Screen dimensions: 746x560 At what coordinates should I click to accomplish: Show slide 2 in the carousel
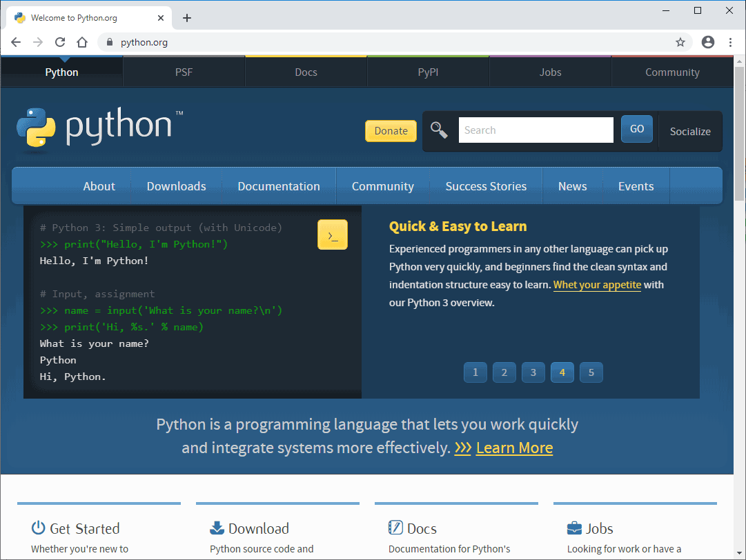(504, 372)
